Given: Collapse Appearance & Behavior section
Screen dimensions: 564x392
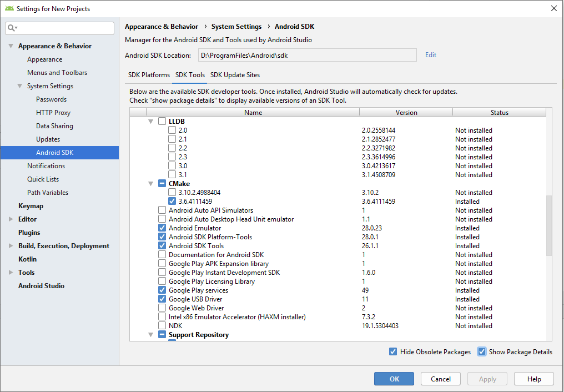Looking at the screenshot, I should click(x=11, y=46).
